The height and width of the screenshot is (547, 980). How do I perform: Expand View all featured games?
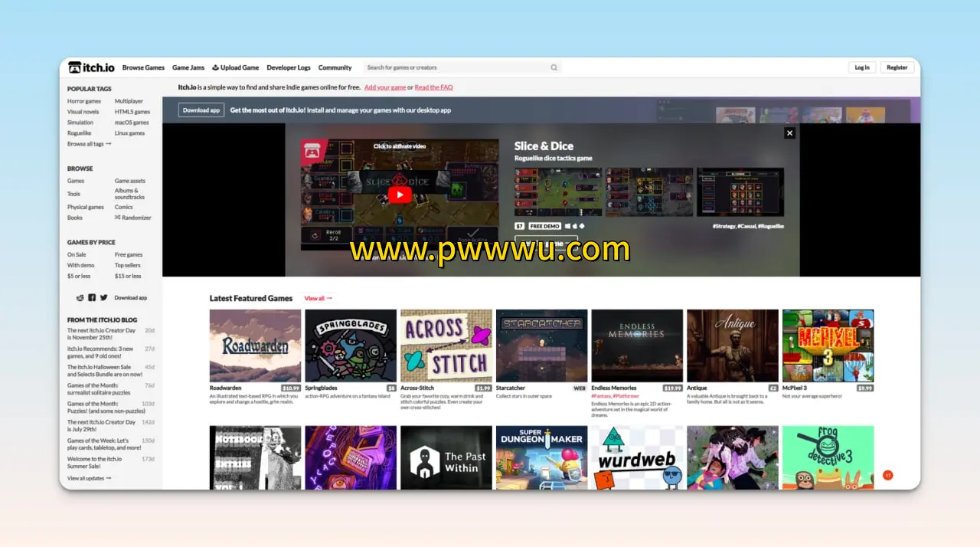318,298
